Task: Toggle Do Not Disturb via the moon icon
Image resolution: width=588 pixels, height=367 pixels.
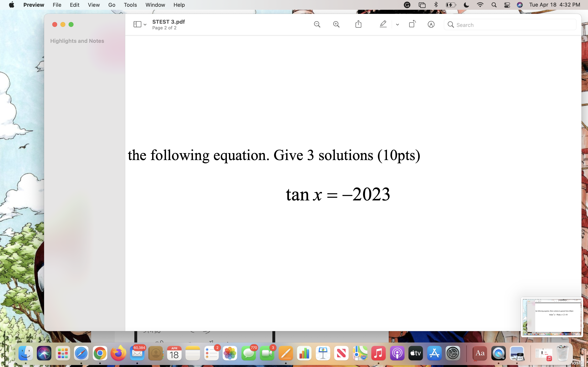Action: 466,5
